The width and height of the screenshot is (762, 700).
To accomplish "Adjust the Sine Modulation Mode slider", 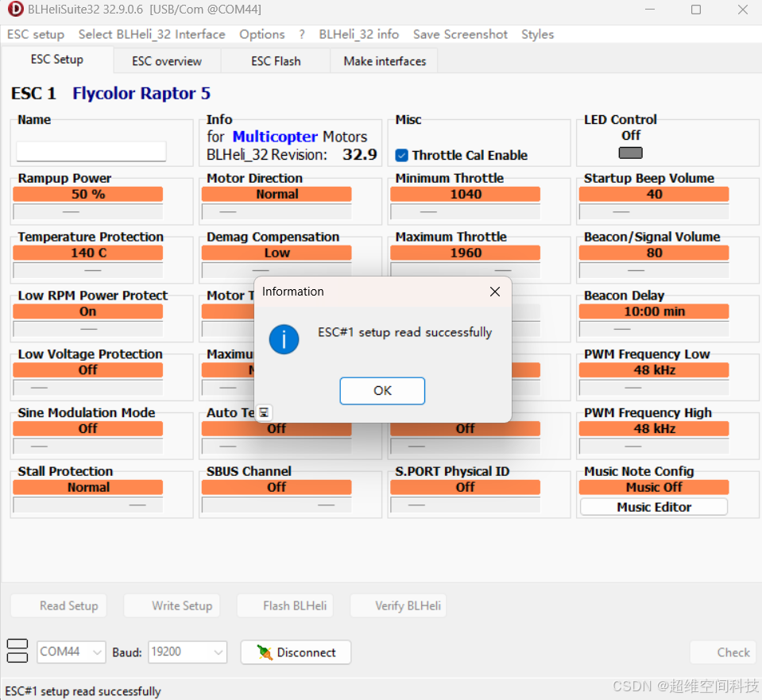I will [x=88, y=447].
